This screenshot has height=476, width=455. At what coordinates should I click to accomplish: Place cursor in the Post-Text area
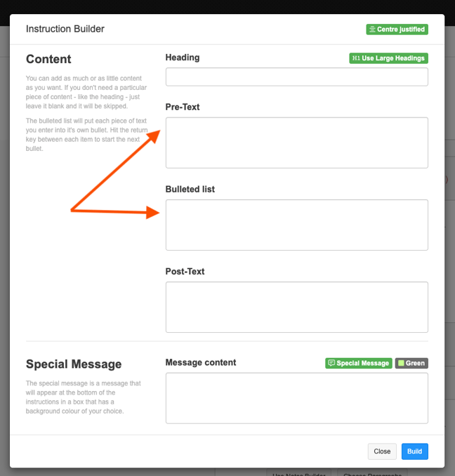(x=296, y=307)
